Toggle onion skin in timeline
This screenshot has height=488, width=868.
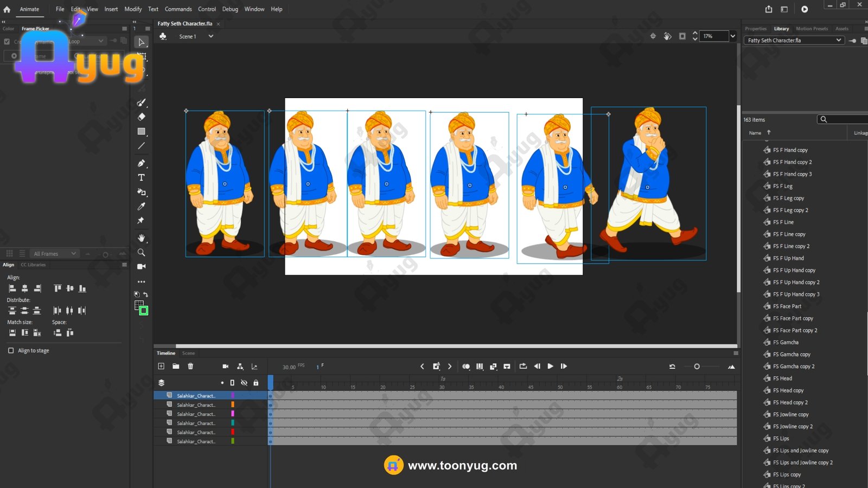tap(466, 367)
